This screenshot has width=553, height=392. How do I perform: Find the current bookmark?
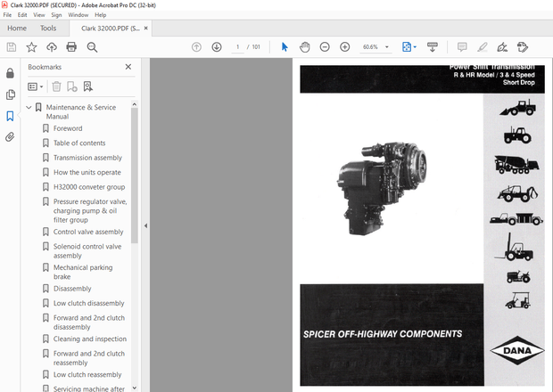(x=87, y=86)
